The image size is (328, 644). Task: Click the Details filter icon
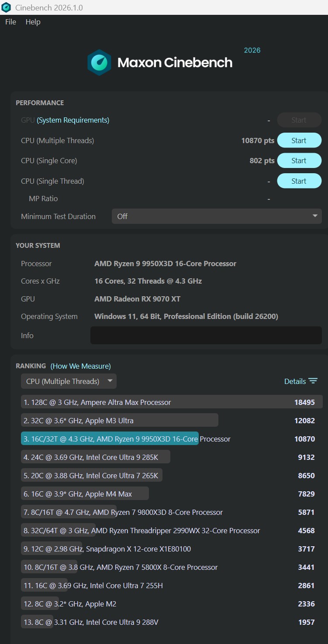click(313, 381)
